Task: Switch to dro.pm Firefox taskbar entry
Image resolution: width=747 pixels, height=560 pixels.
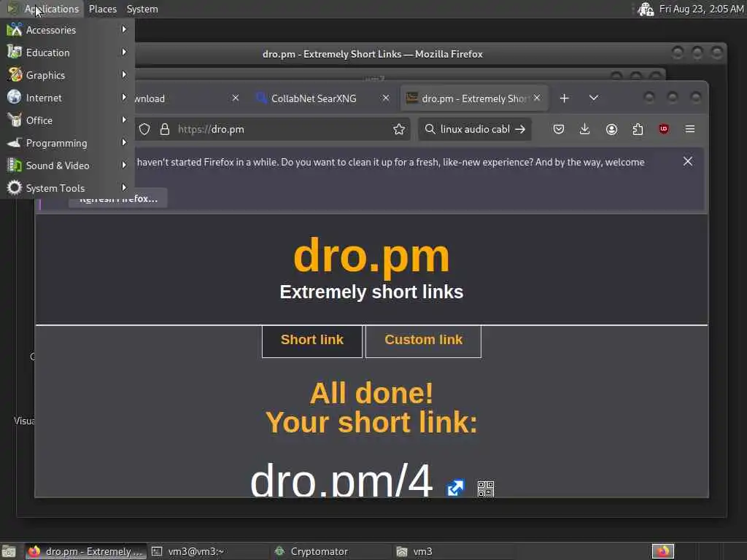Action: click(86, 551)
